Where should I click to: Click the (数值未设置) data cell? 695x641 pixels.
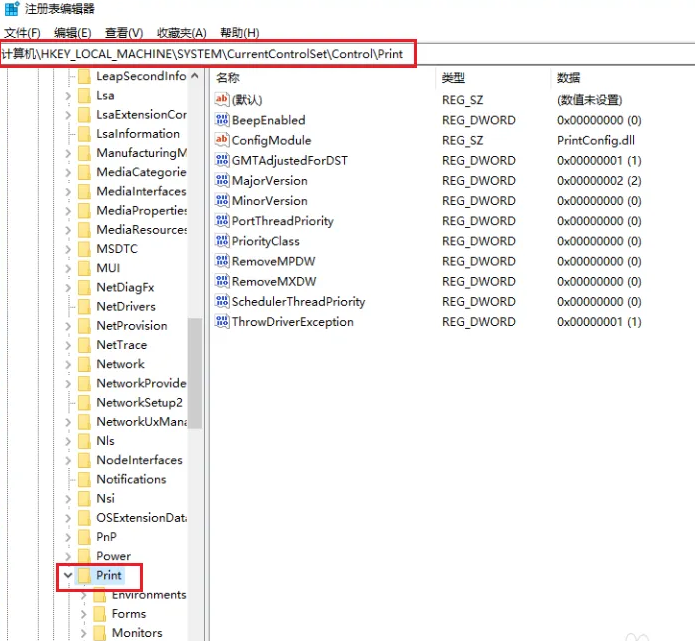click(x=590, y=100)
